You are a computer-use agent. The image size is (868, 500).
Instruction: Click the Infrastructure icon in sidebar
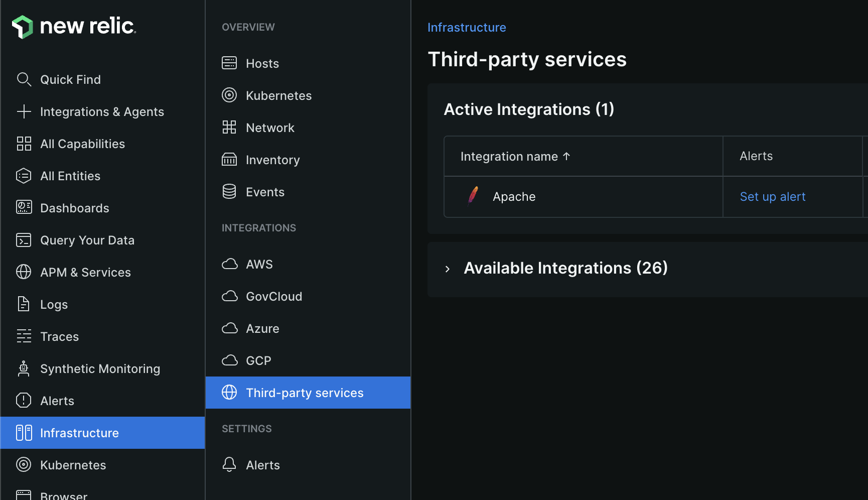click(x=24, y=433)
